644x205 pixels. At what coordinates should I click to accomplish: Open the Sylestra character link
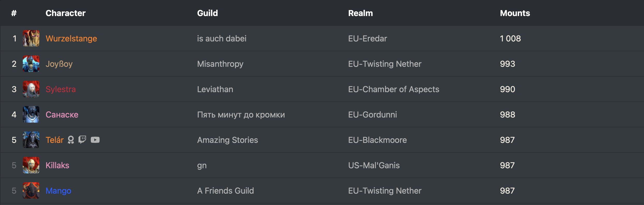click(61, 89)
